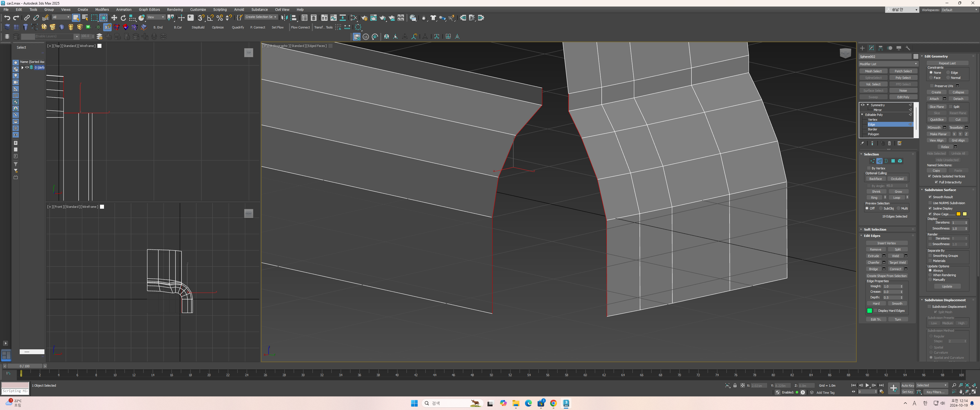This screenshot has height=410, width=980.
Task: Open the Create Selection Set dropdown
Action: (261, 17)
